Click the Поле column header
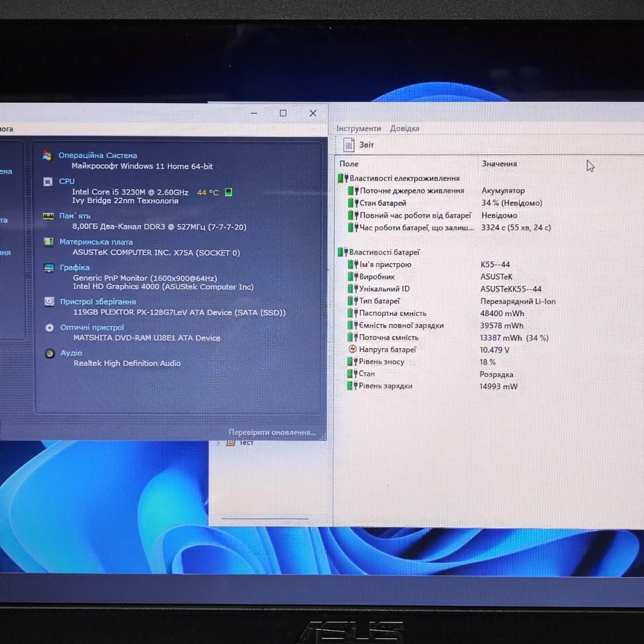This screenshot has width=644, height=644. [349, 164]
